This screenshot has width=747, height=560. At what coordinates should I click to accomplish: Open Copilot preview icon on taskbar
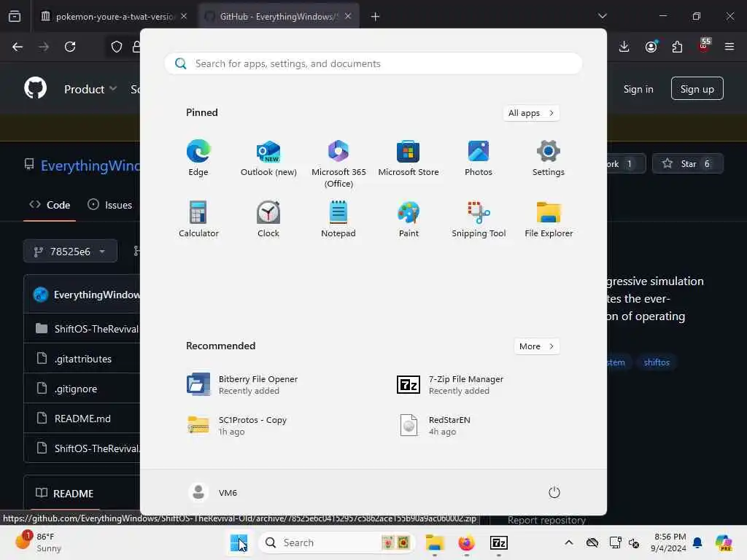click(724, 542)
